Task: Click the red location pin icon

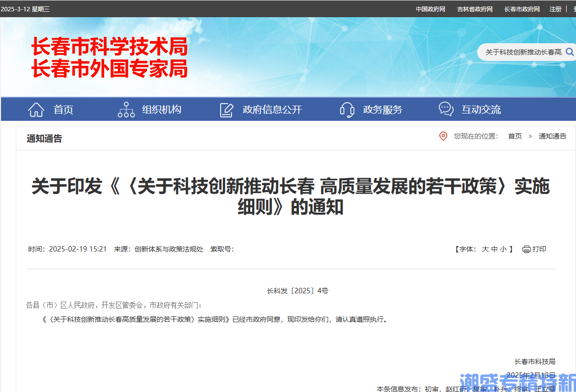Action: (443, 136)
